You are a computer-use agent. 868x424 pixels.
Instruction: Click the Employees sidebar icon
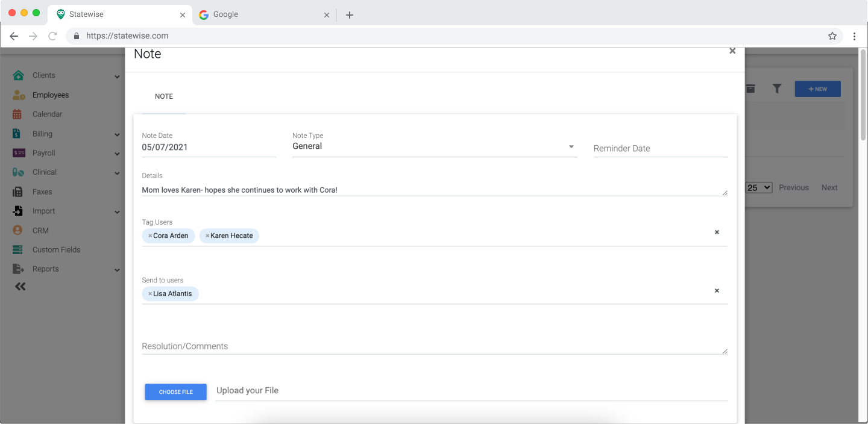(x=19, y=95)
